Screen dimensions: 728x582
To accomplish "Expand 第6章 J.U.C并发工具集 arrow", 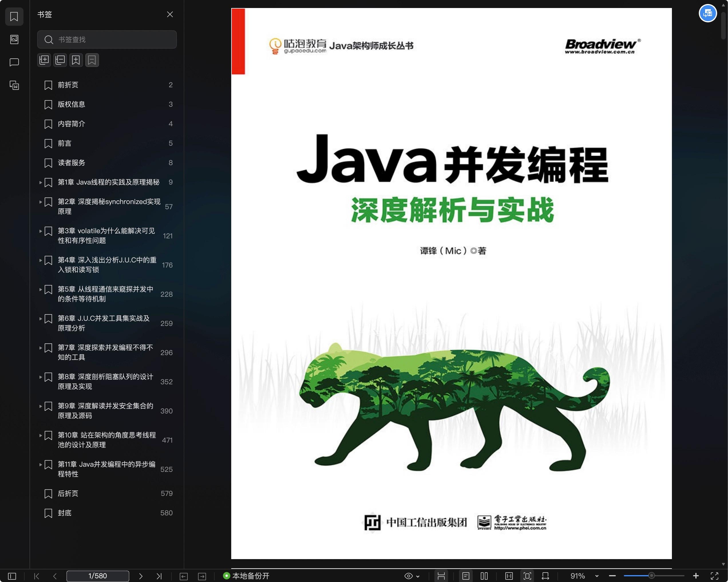I will (41, 319).
